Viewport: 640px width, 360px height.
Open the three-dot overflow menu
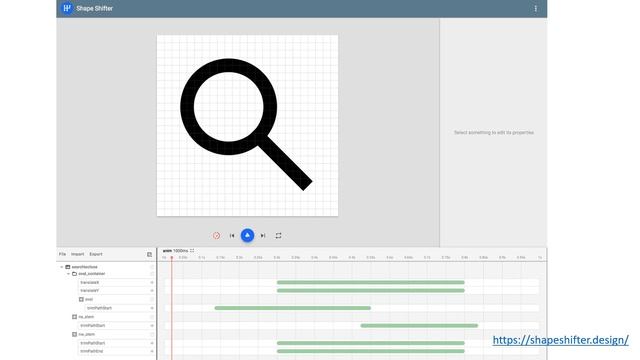click(x=536, y=8)
